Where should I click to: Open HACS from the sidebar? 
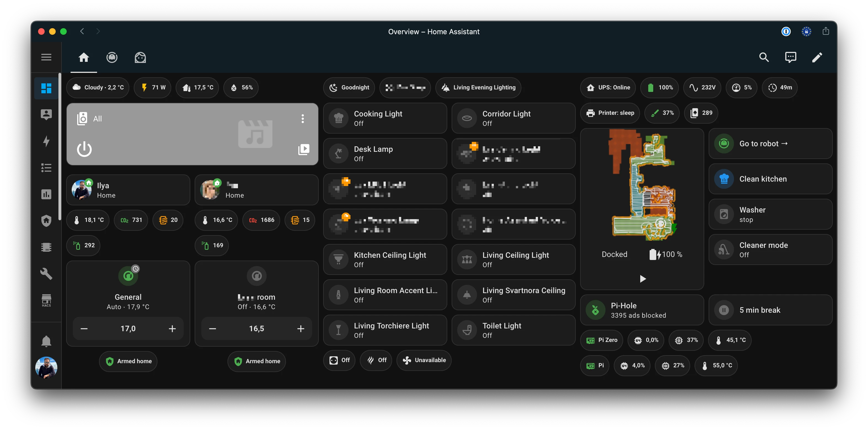[x=46, y=300]
